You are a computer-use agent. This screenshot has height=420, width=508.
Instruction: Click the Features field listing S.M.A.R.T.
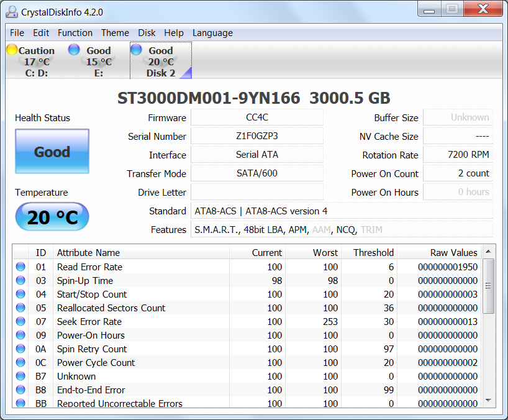coord(342,229)
